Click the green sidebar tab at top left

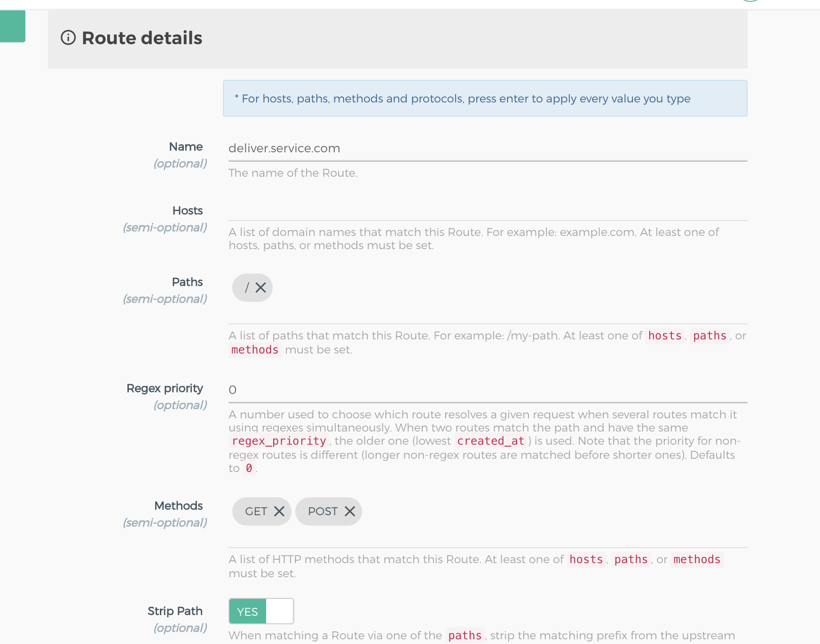coord(13,26)
